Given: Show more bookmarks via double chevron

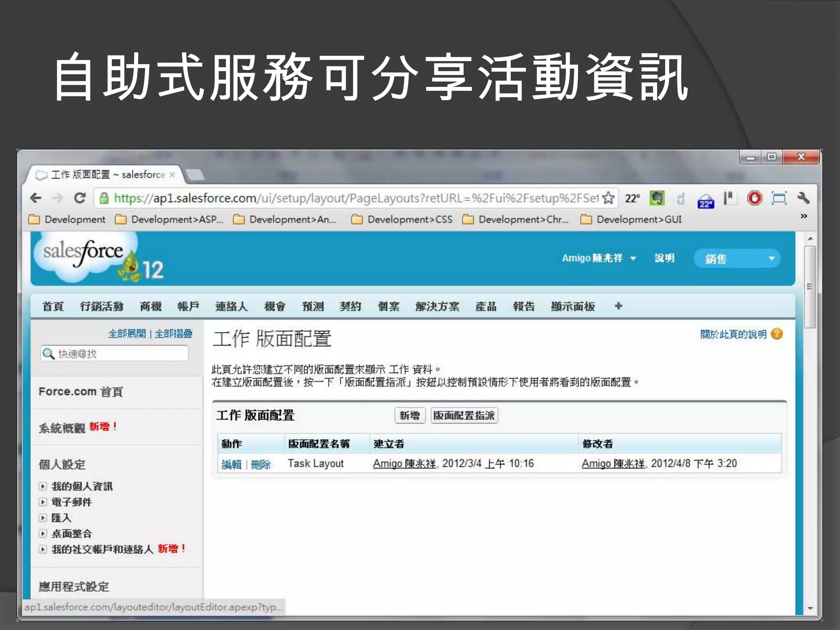Looking at the screenshot, I should click(804, 216).
